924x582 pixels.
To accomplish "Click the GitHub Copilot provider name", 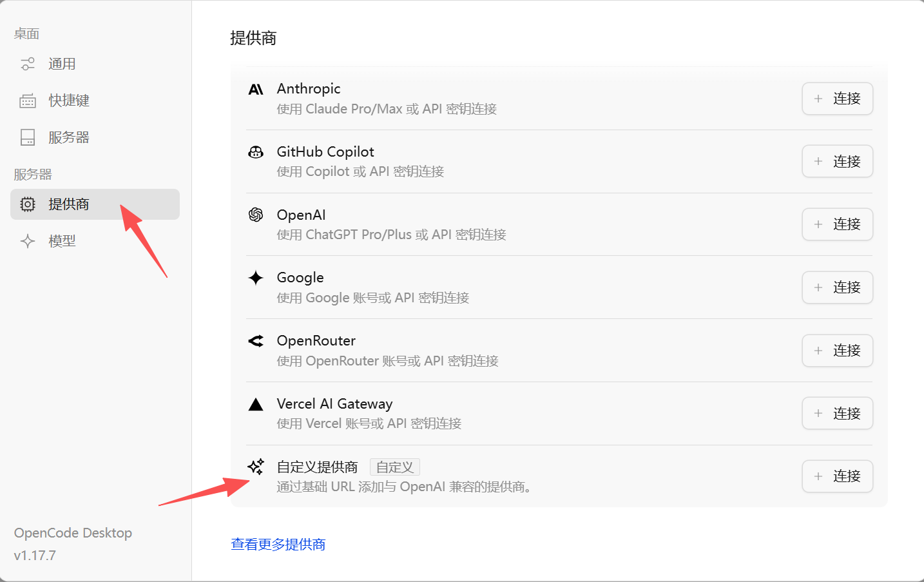I will click(325, 152).
